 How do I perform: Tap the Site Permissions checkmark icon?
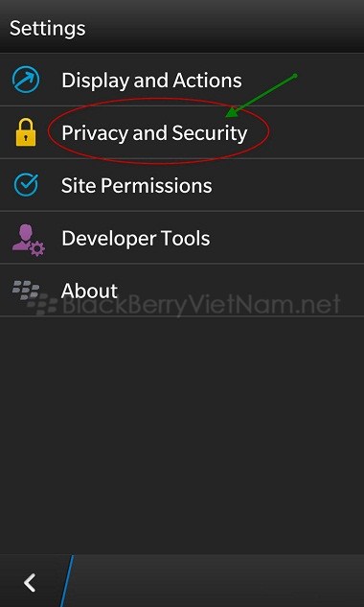[x=26, y=185]
